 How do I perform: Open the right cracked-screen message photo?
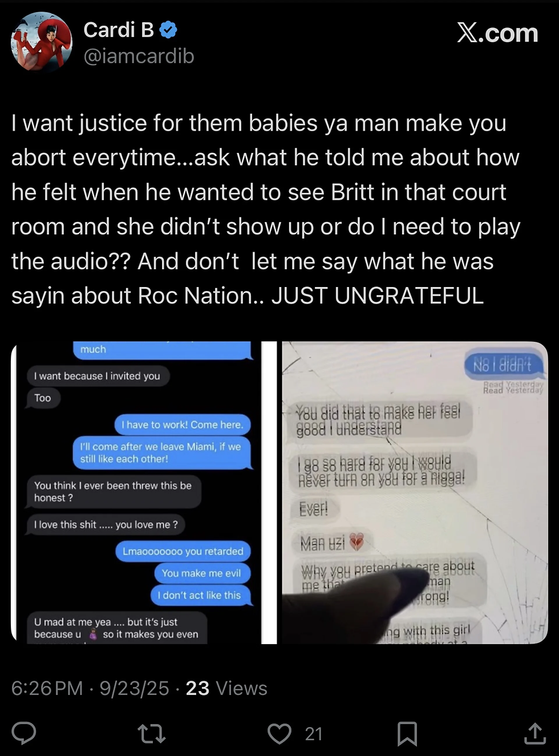pos(415,492)
